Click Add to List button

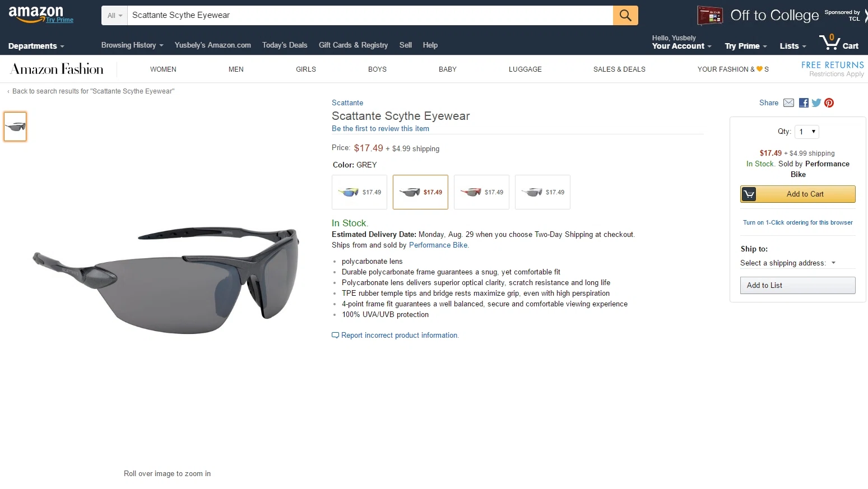coord(798,285)
